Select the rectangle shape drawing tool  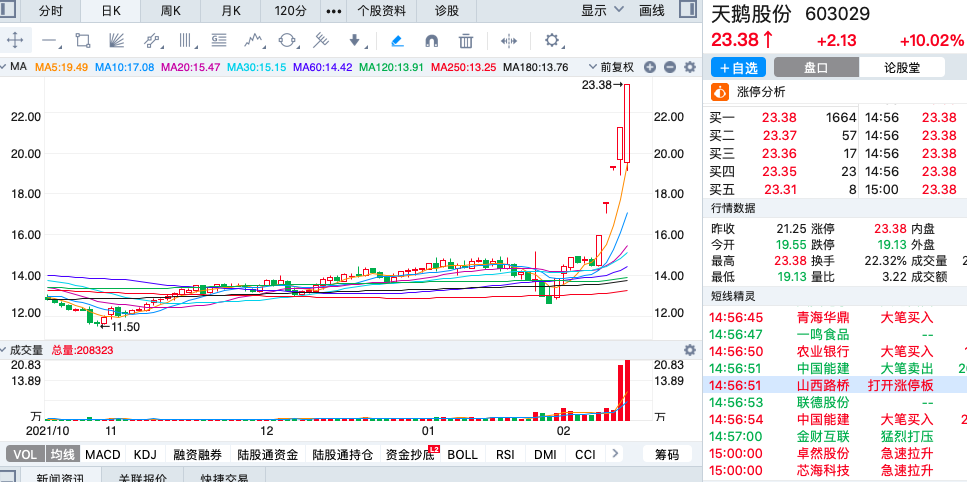point(83,41)
